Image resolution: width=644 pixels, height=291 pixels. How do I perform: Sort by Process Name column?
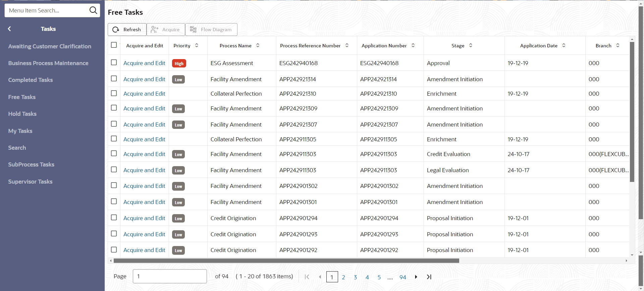coord(258,45)
